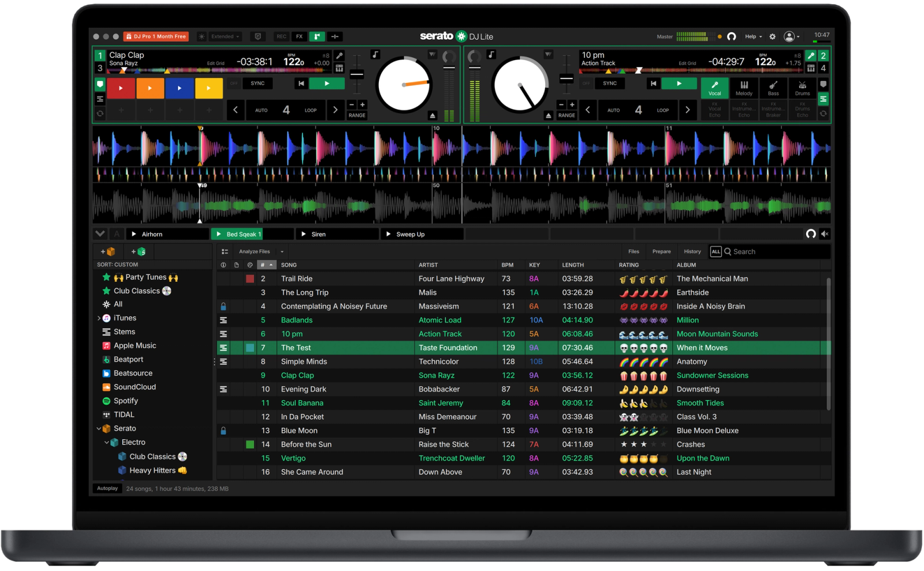Switch to the Prepare tab

661,251
